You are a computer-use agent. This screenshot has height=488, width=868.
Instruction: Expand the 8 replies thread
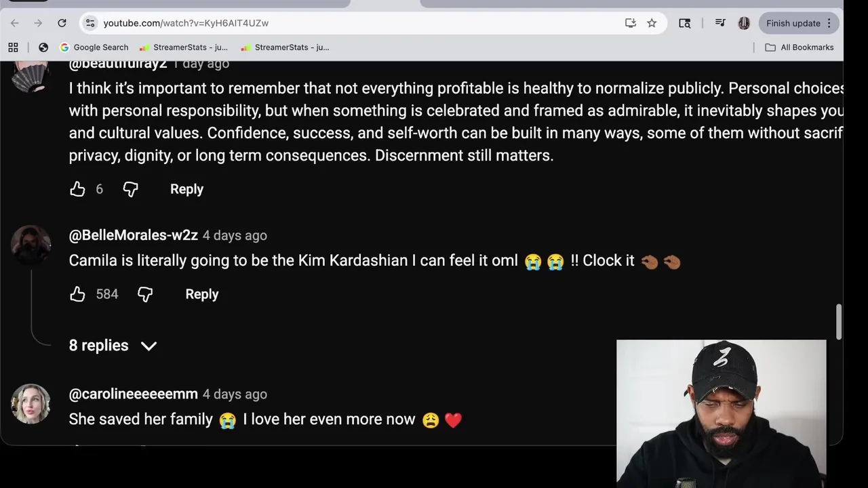click(x=113, y=346)
